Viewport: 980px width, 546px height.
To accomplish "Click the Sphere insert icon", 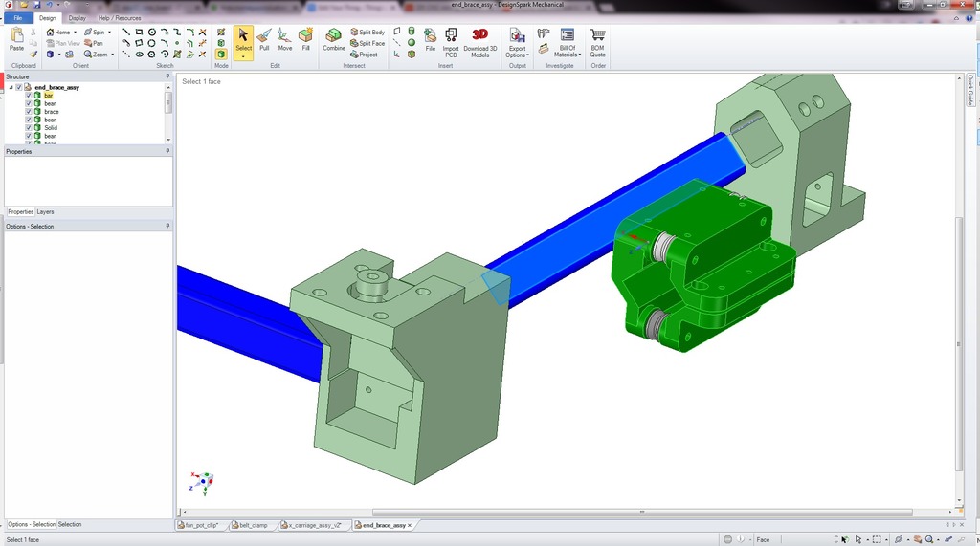I will (x=412, y=42).
